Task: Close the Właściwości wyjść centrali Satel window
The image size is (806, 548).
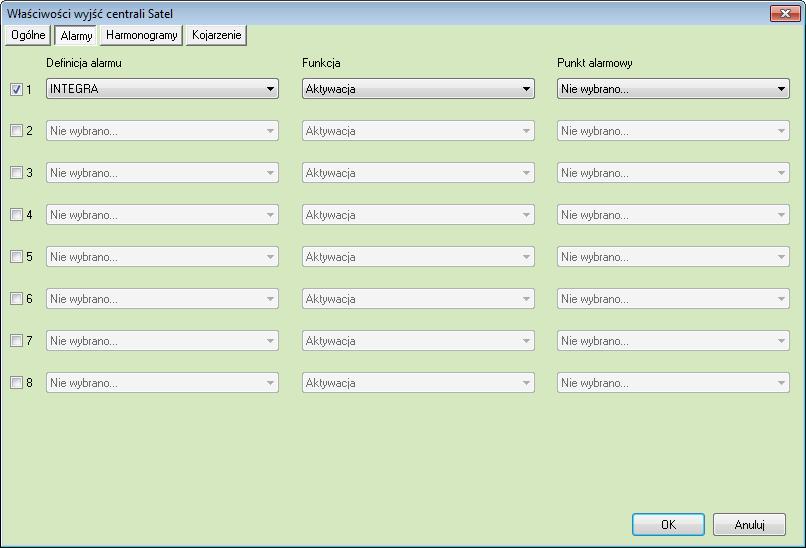Action: click(x=785, y=13)
